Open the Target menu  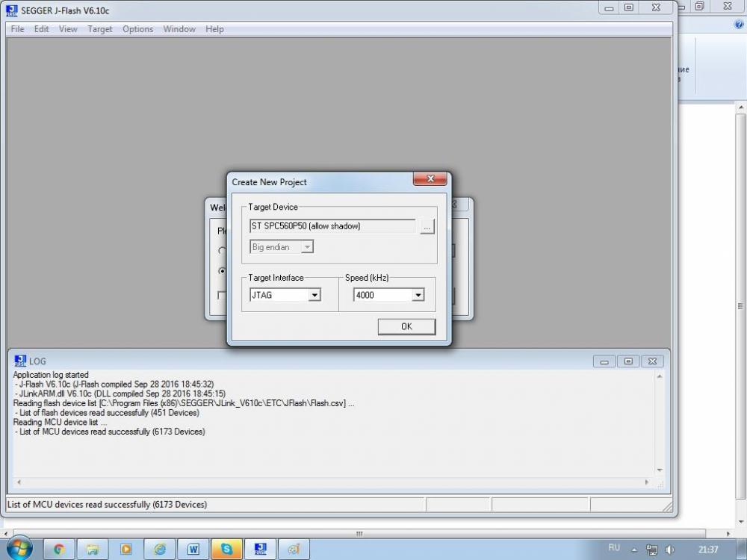(x=100, y=29)
